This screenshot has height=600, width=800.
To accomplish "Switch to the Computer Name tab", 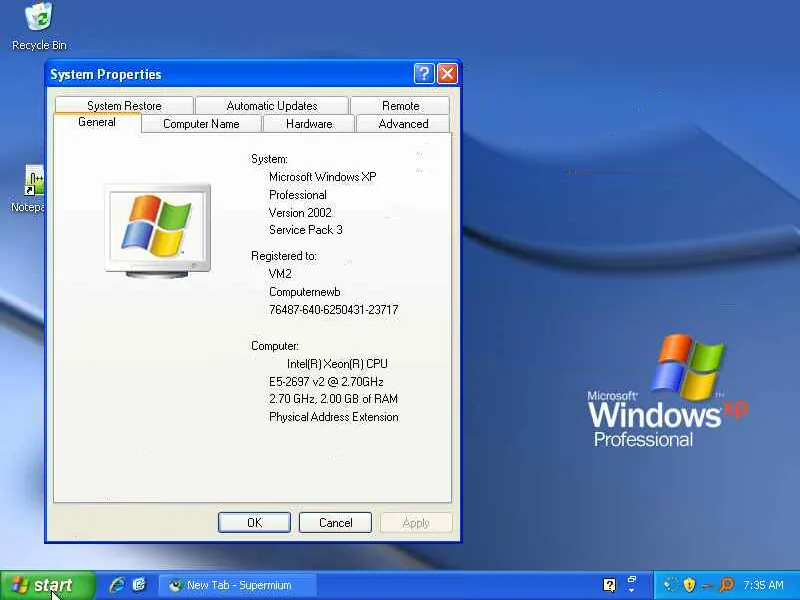I will coord(201,124).
